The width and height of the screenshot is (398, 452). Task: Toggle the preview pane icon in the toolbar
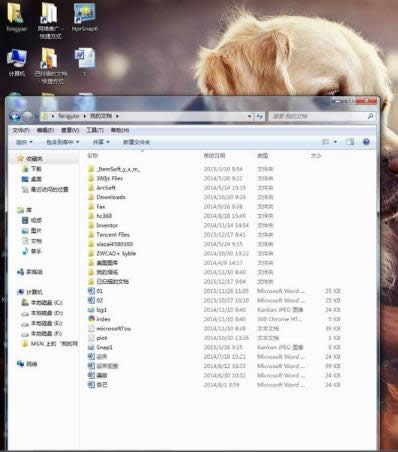point(350,142)
